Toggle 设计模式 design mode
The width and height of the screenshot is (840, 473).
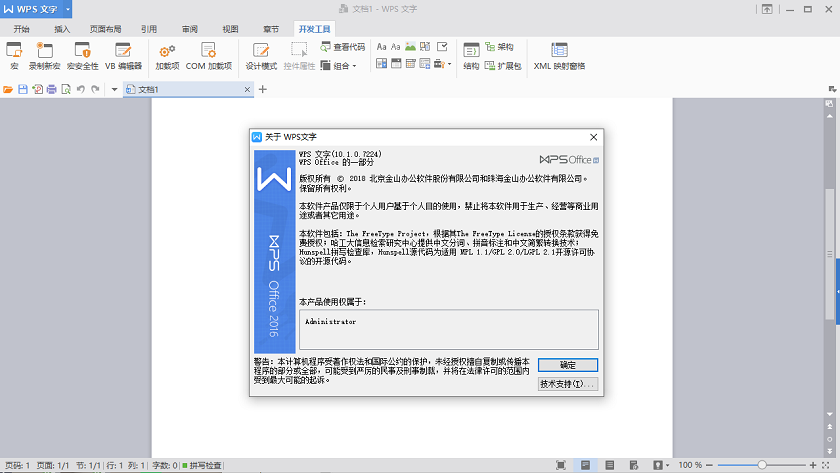(x=261, y=56)
